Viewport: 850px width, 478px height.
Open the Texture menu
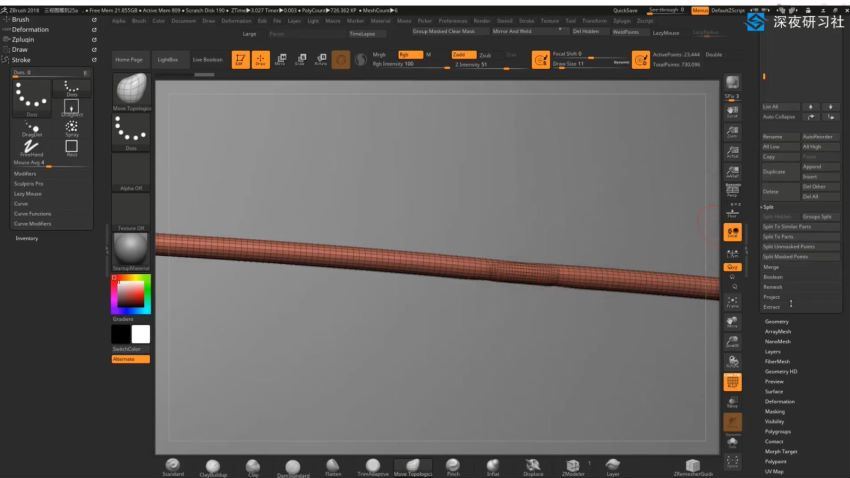pyautogui.click(x=549, y=21)
